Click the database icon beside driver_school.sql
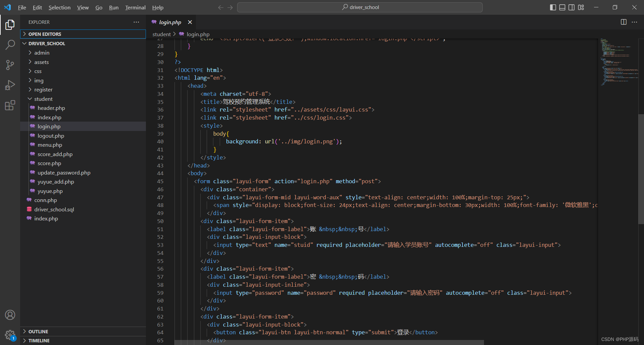The width and height of the screenshot is (644, 345). point(29,209)
